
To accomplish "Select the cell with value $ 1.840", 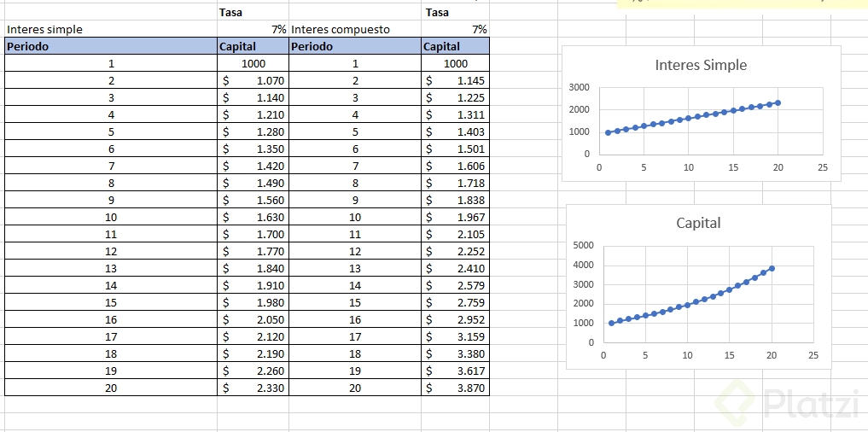I will tap(253, 269).
